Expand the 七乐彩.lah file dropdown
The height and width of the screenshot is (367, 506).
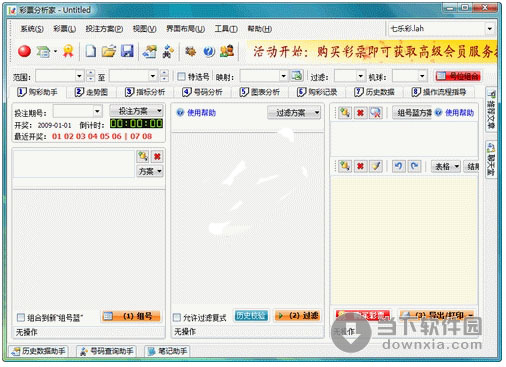489,29
